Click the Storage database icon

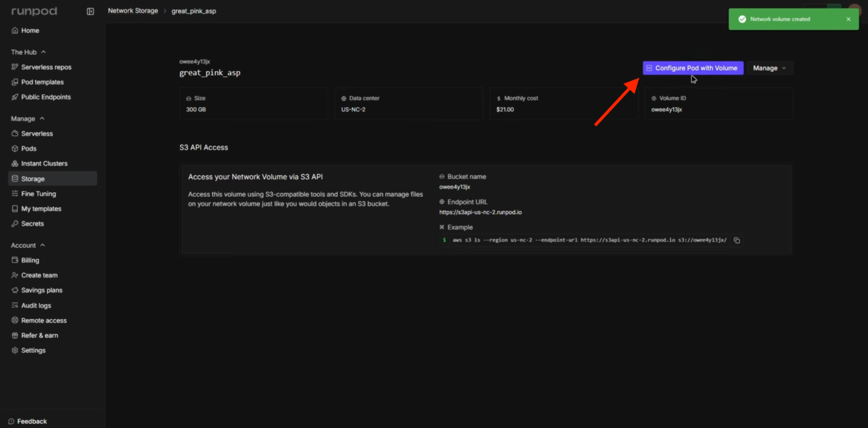pyautogui.click(x=15, y=179)
